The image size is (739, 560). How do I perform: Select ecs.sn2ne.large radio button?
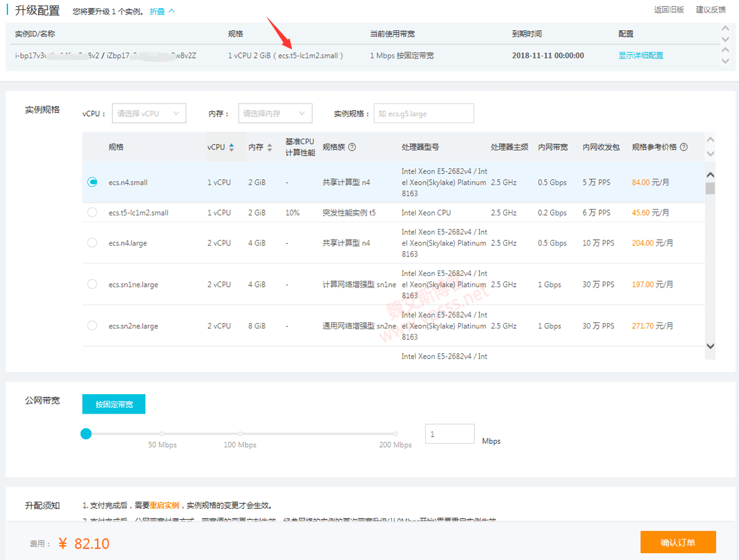tap(92, 326)
